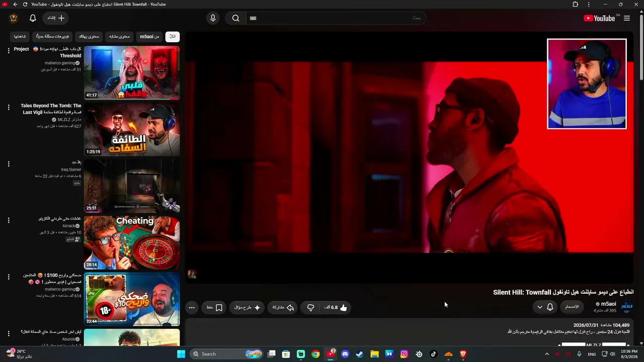Open options for the Airrack video
The height and width of the screenshot is (362, 644).
[x=9, y=220]
